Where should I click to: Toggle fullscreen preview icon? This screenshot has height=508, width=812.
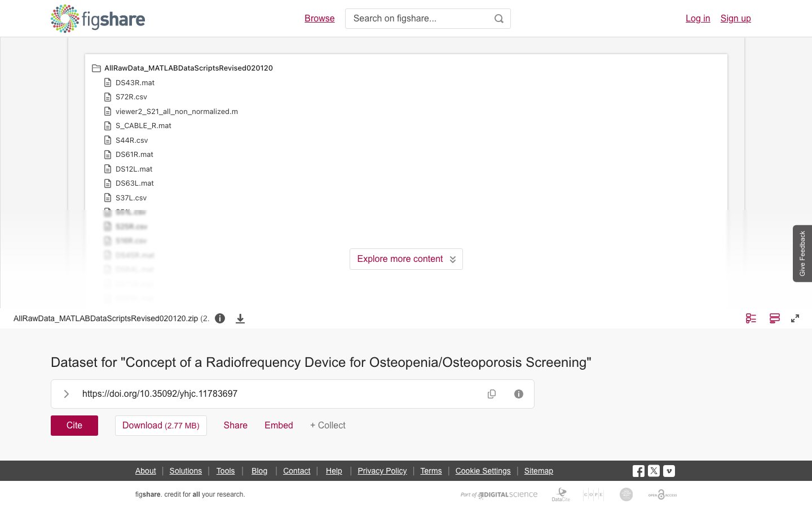795,318
